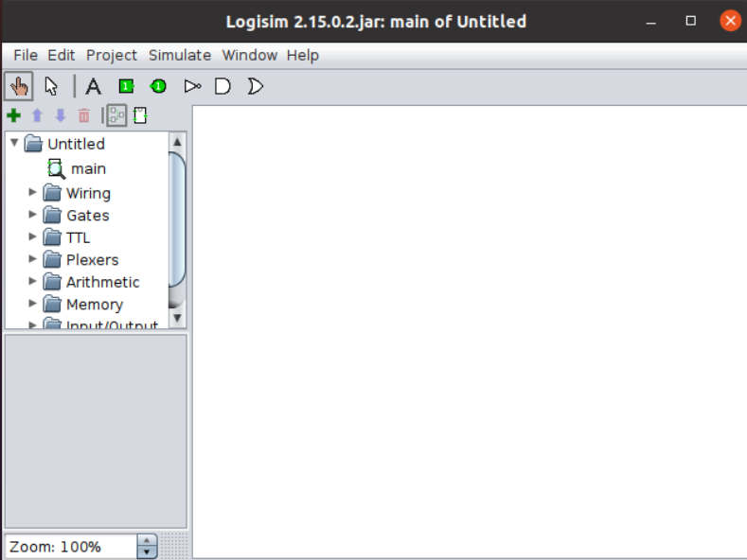Add an input pin from the toolbar
The width and height of the screenshot is (747, 560).
tap(126, 86)
